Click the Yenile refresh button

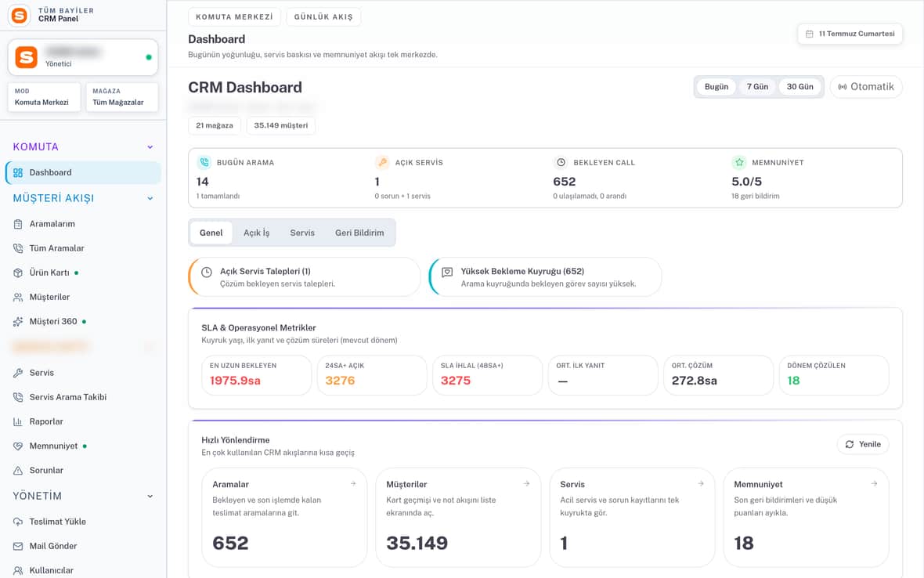click(863, 444)
